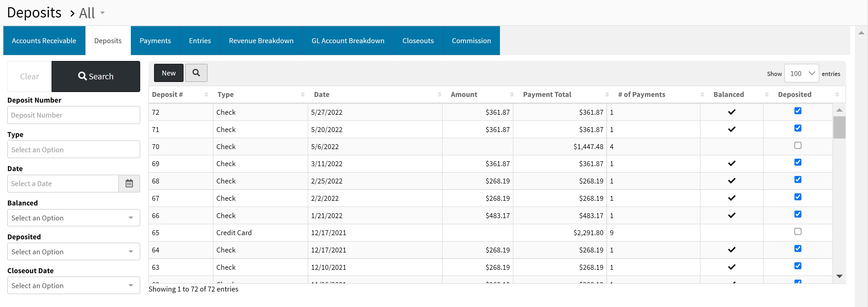Sort the Date column using its arrows

(x=439, y=95)
